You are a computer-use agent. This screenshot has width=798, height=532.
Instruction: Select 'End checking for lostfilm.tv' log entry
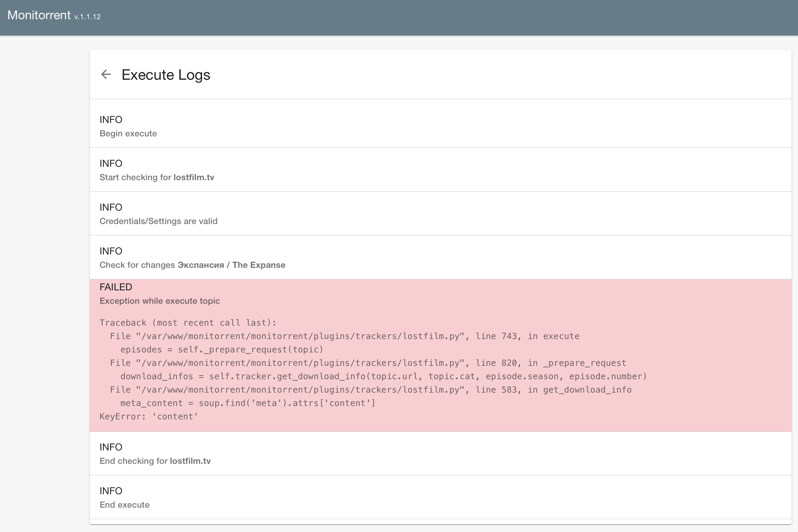click(440, 453)
